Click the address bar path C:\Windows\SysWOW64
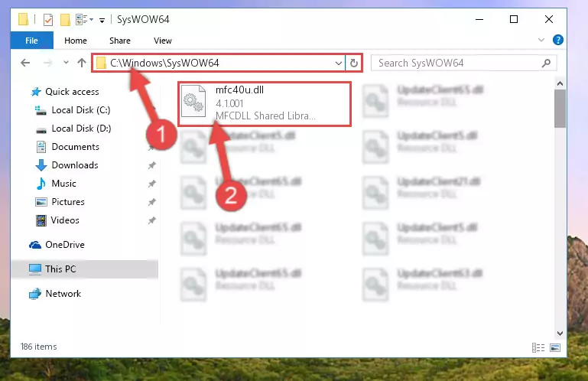 pyautogui.click(x=164, y=63)
